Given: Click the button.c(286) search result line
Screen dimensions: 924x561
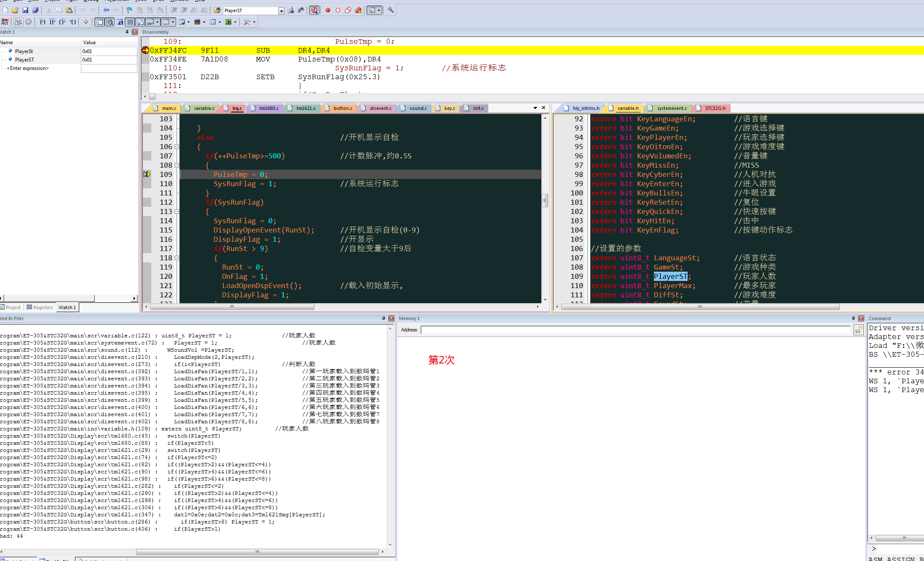Looking at the screenshot, I should 137,522.
